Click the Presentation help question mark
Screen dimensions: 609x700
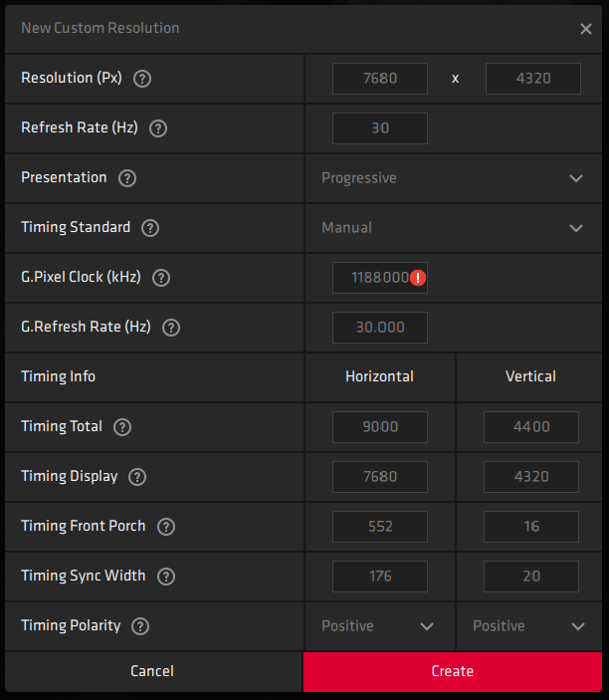click(126, 178)
